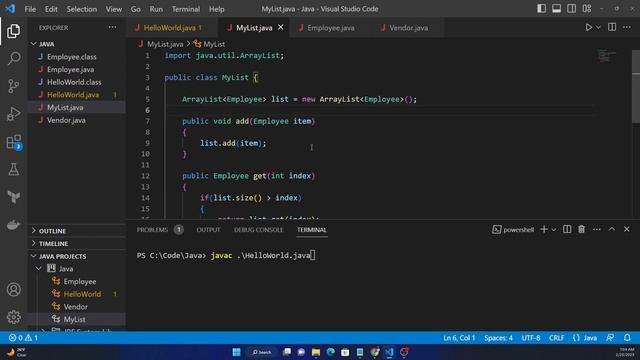Screen dimensions: 640x360
Task: Switch to the OUTPUT panel tab
Action: [208, 229]
